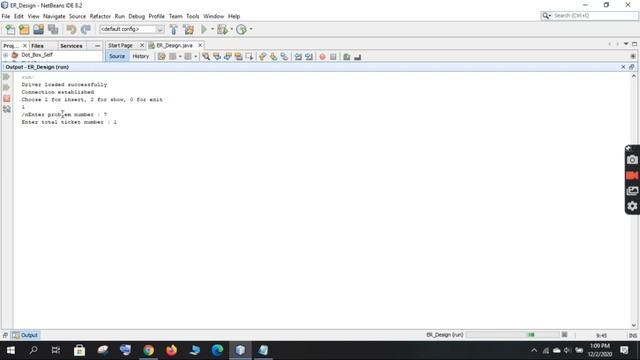Viewport: 640px width, 360px height.
Task: Toggle the History editor view
Action: click(141, 56)
